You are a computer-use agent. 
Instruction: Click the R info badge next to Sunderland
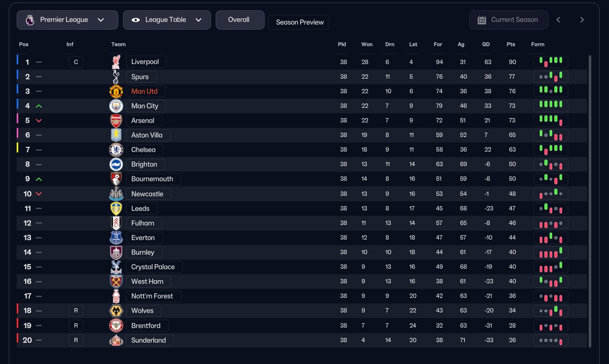pos(76,340)
